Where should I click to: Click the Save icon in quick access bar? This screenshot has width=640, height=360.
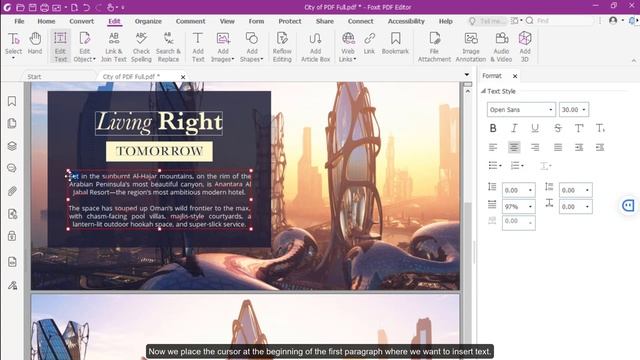coord(32,7)
